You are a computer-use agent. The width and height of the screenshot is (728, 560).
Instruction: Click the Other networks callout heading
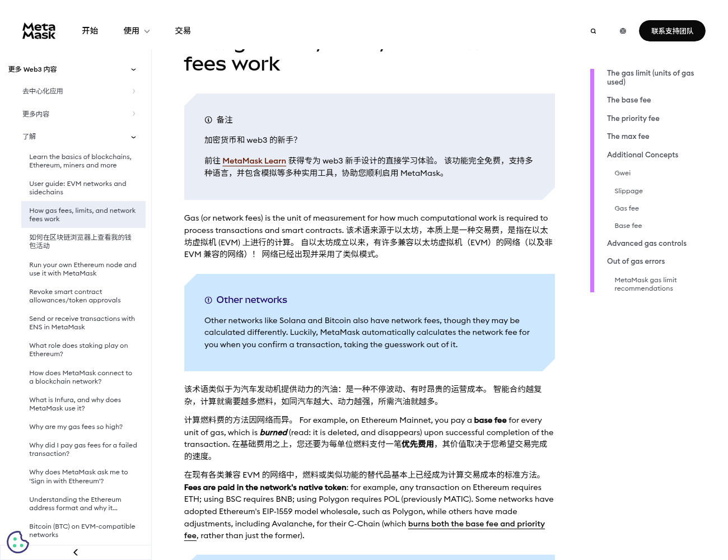pyautogui.click(x=251, y=300)
